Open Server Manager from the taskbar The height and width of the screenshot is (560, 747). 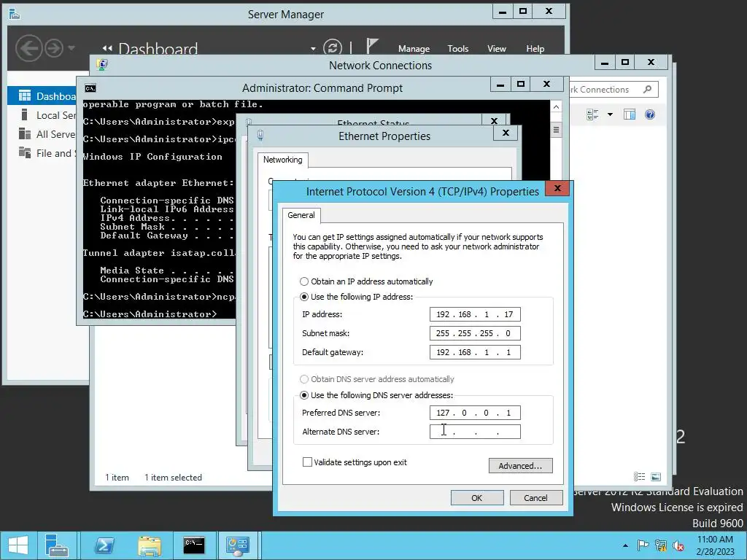(57, 545)
